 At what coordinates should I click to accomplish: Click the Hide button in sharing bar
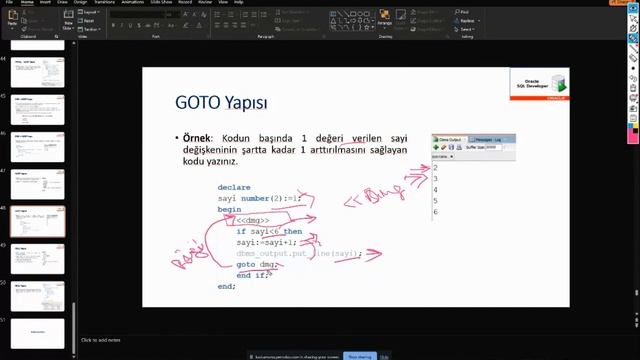pyautogui.click(x=384, y=357)
